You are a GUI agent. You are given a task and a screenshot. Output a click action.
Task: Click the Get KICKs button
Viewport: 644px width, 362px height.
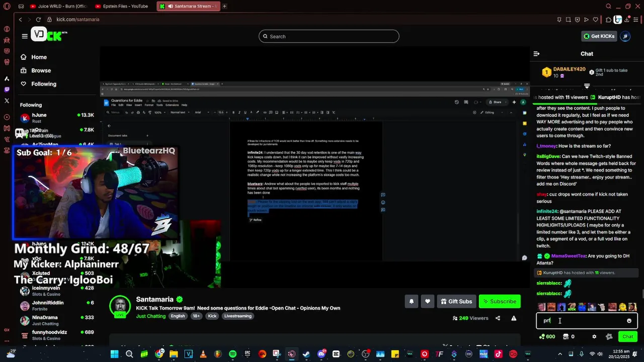599,36
